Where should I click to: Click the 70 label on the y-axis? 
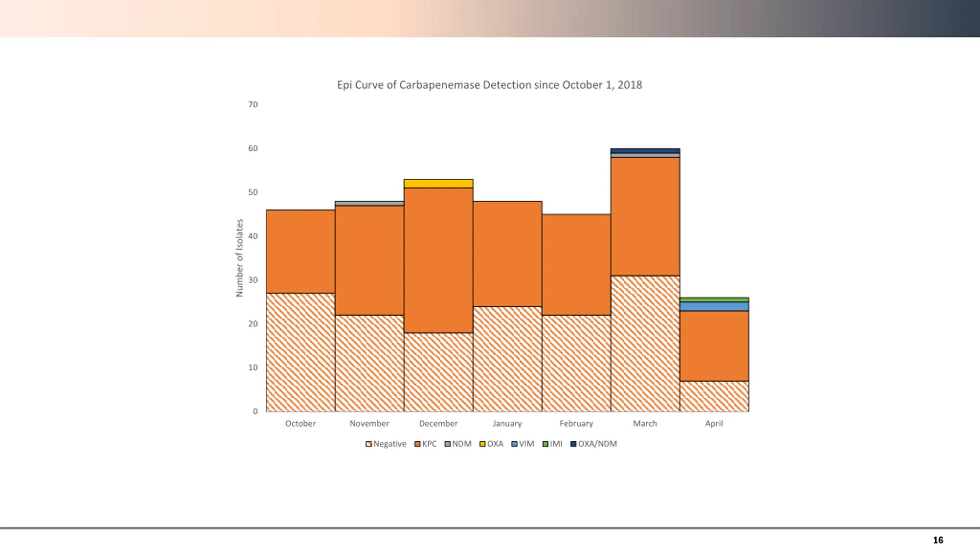click(x=253, y=104)
